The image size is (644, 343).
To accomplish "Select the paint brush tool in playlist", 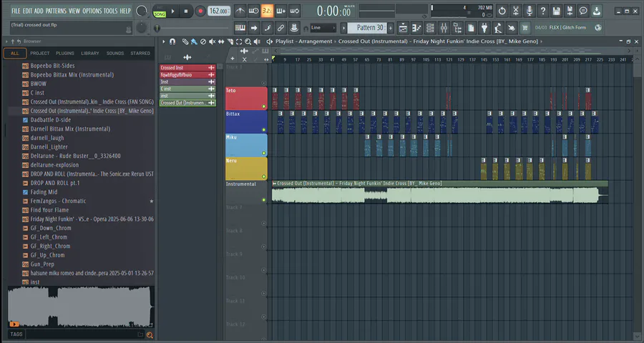I will 194,41.
